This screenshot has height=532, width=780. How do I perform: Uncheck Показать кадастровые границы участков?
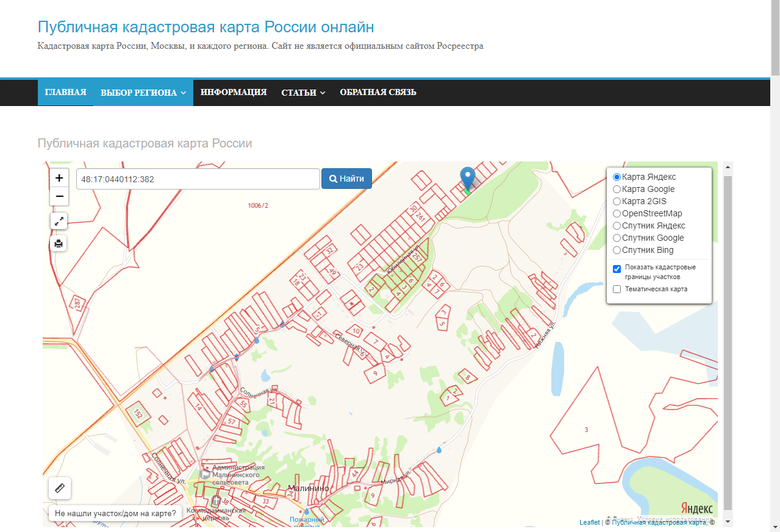[617, 269]
